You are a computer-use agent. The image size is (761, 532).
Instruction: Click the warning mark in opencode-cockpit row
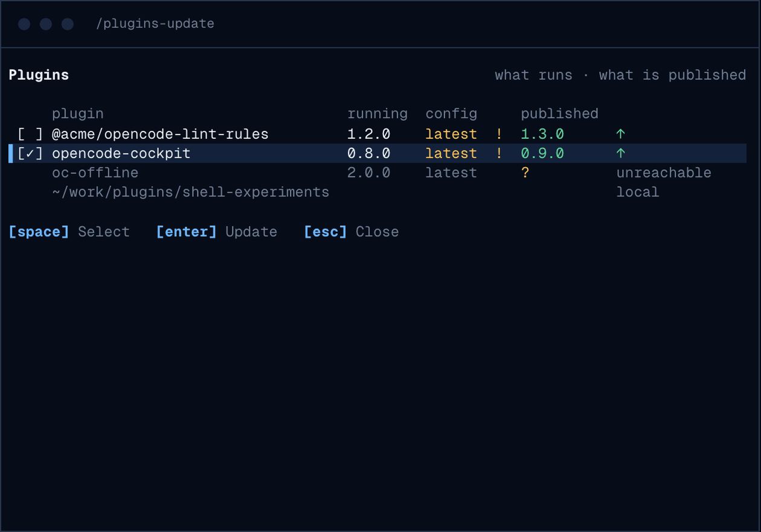click(499, 153)
